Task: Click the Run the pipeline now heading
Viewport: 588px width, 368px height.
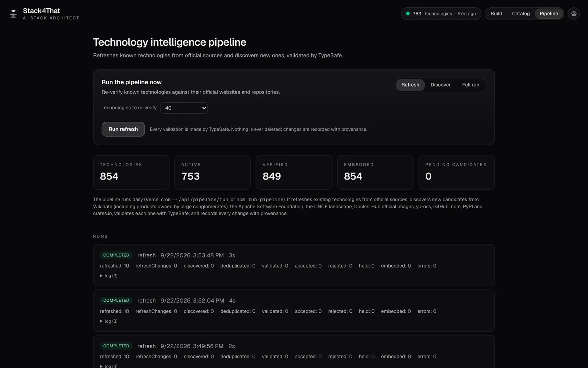Action: [132, 82]
